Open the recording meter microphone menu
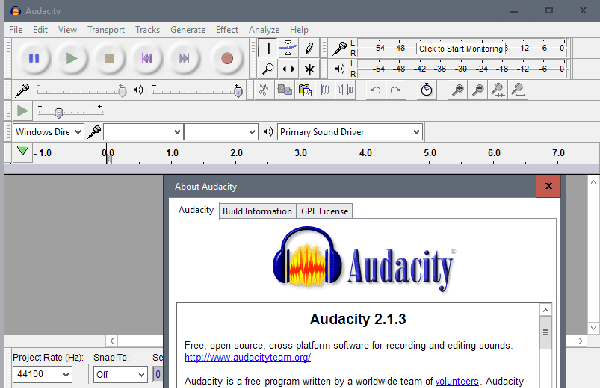600x388 pixels. tap(339, 49)
